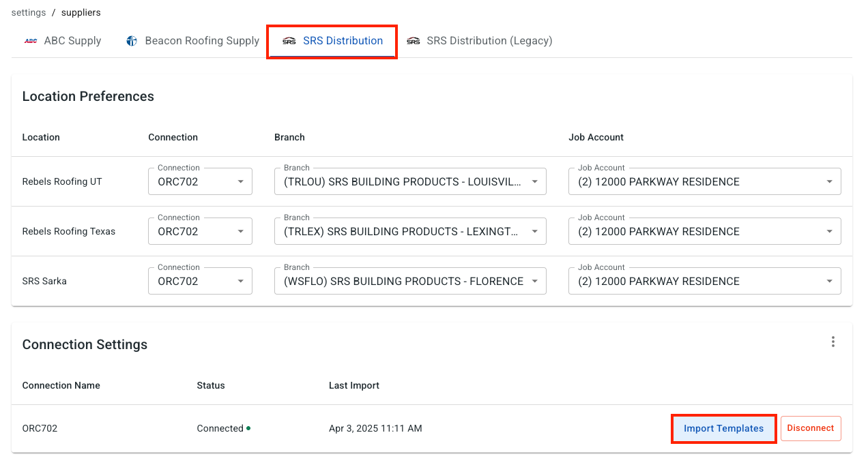Expand the Florence Branch dropdown
Screen dimensions: 868x465
click(410, 281)
